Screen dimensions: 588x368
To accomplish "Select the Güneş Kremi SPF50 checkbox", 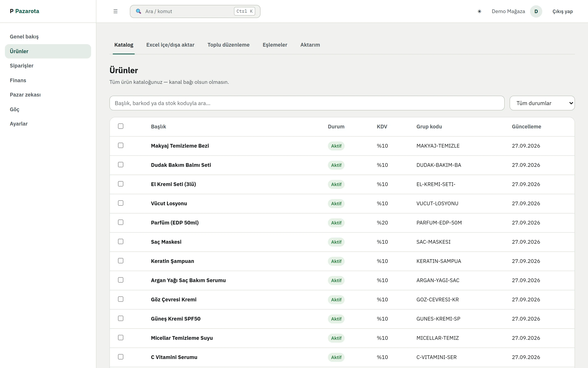I will point(120,318).
